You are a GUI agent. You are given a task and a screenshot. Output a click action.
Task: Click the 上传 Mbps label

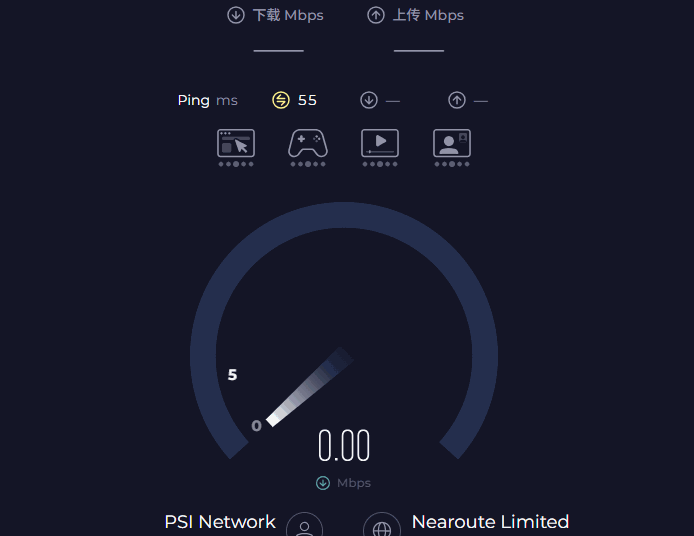[428, 15]
